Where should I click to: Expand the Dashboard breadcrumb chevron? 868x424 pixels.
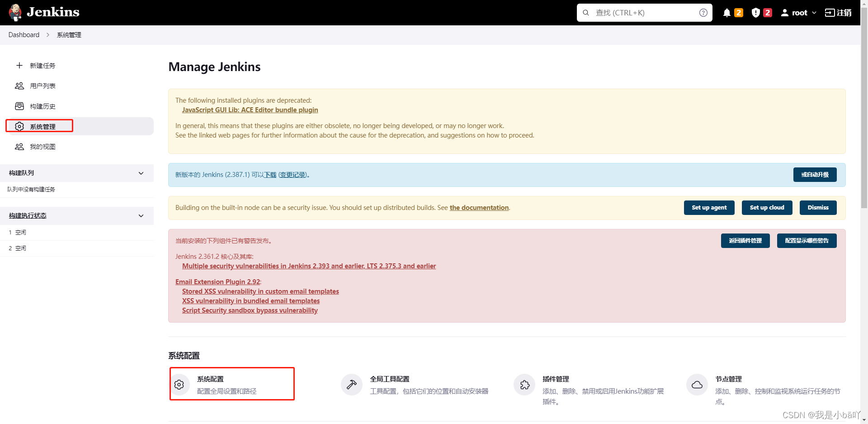coord(48,35)
